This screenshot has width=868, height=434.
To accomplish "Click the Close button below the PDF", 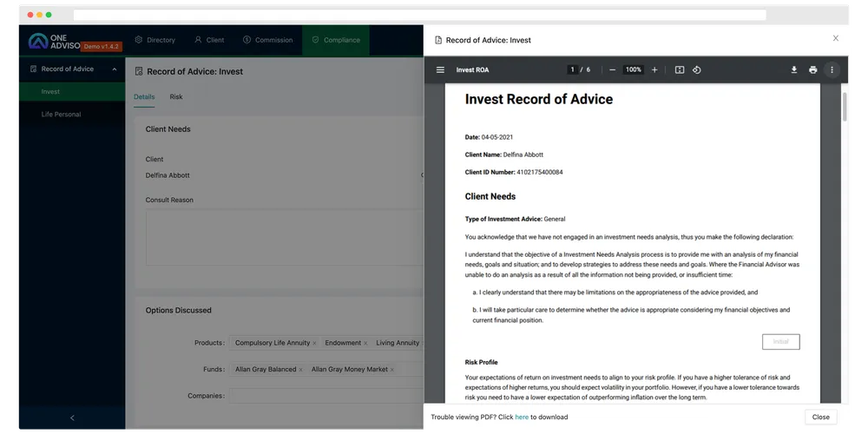I will [x=820, y=417].
